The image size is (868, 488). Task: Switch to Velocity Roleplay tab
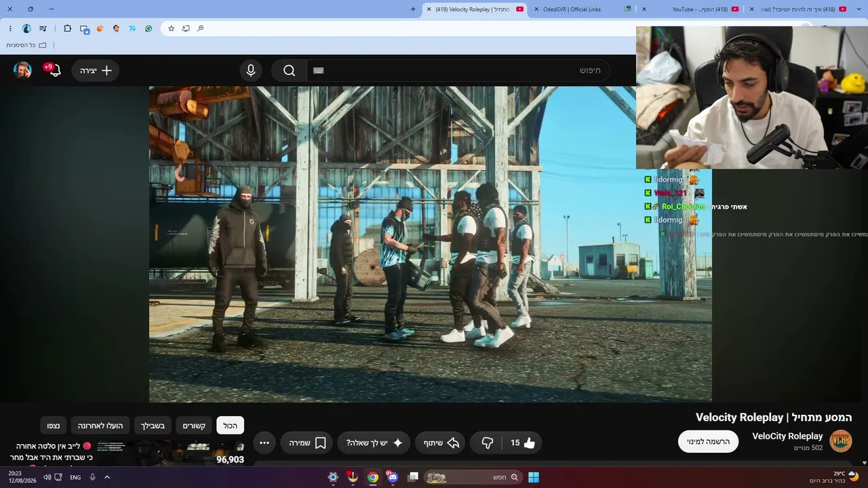coord(475,9)
